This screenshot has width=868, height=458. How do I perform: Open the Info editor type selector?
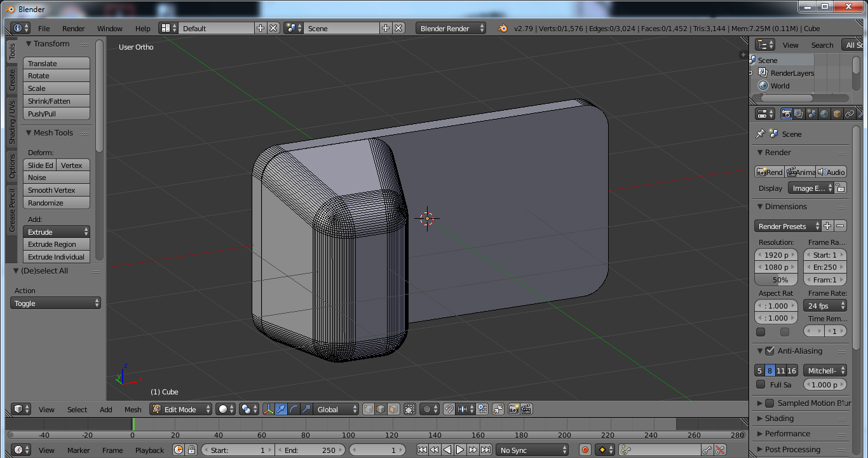coord(20,28)
